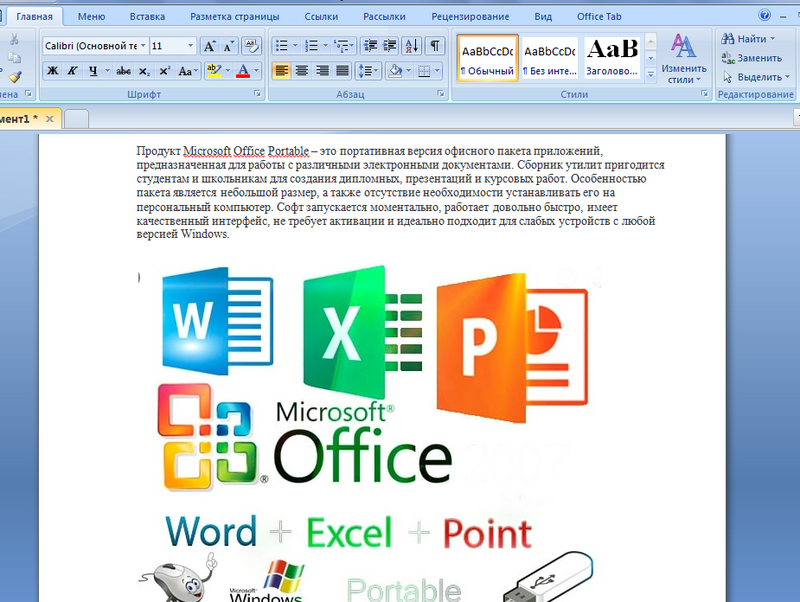Open the borders dropdown arrow
800x602 pixels.
(x=437, y=71)
